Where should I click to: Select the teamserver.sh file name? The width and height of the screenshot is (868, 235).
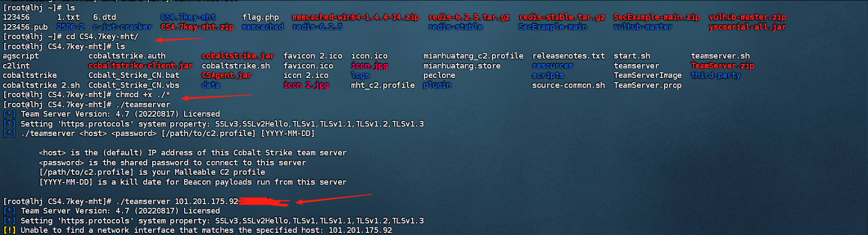pyautogui.click(x=720, y=56)
